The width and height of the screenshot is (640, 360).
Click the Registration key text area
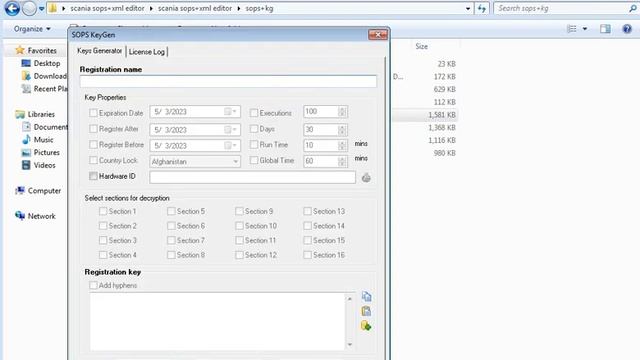tap(218, 322)
